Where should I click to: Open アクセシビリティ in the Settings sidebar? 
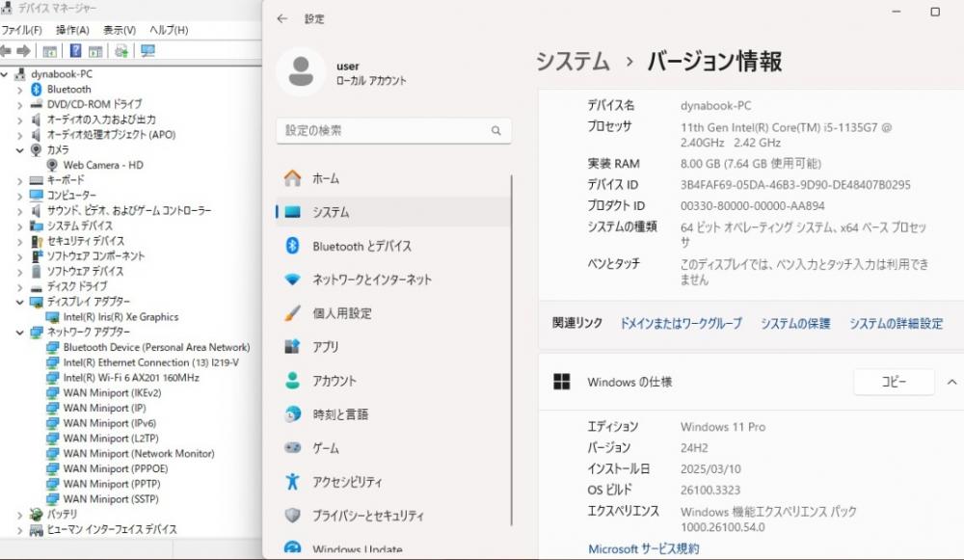click(347, 482)
